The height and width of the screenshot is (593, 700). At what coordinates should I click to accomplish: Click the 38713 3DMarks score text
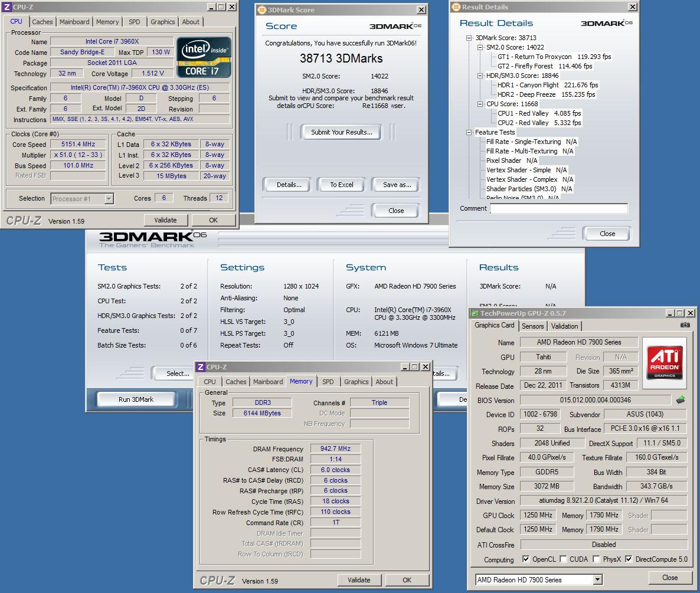click(341, 58)
